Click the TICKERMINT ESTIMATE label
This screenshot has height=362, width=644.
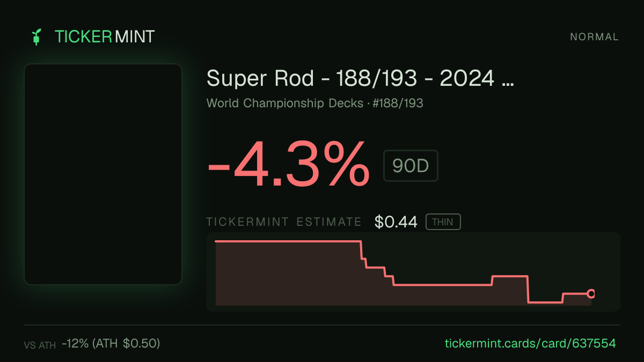pyautogui.click(x=284, y=222)
